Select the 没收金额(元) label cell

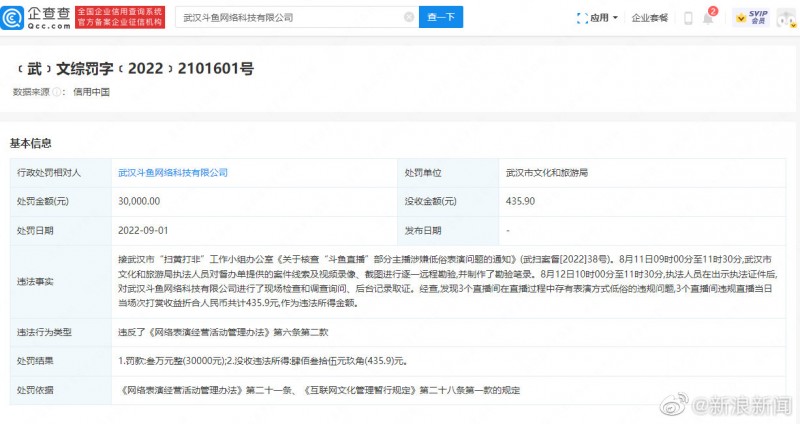[448, 202]
